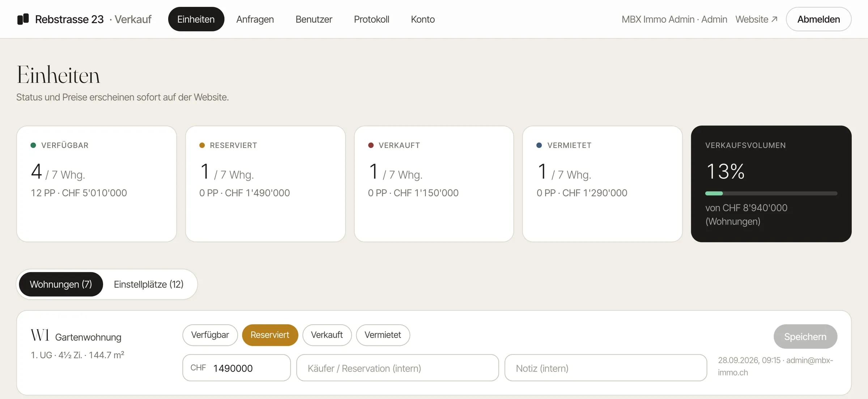Click the Speichern button for W1
This screenshot has height=399, width=868.
[805, 336]
